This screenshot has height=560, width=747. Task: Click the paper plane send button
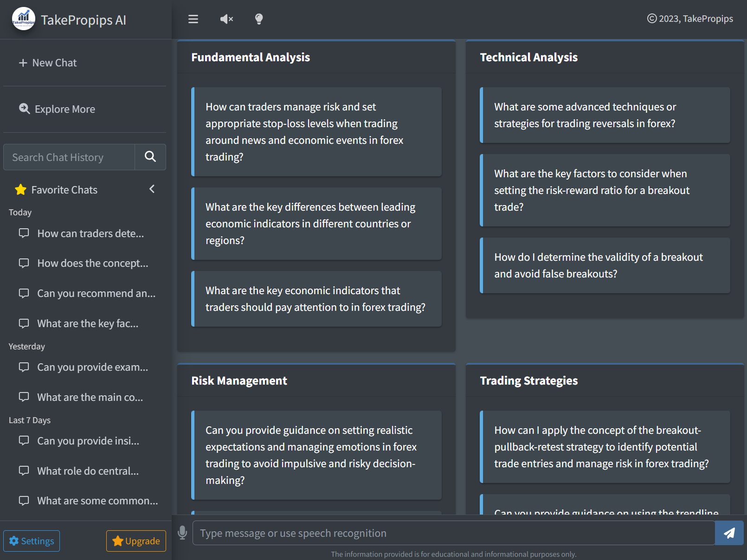click(729, 533)
